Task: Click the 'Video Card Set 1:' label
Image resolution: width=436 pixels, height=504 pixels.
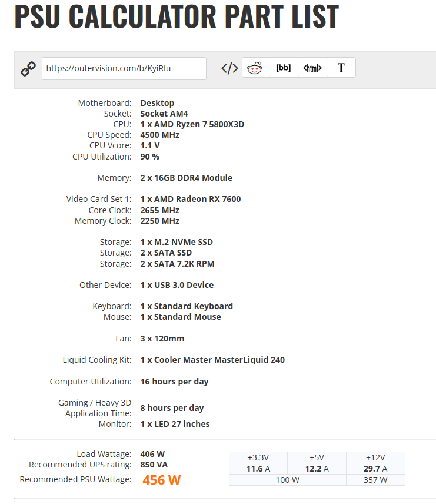Action: tap(99, 199)
